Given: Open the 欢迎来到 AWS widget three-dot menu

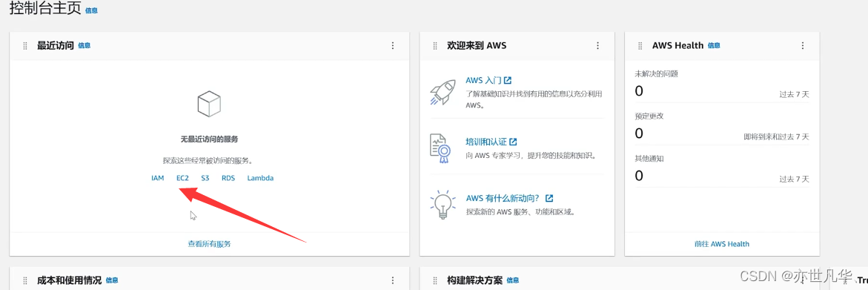Looking at the screenshot, I should [597, 46].
